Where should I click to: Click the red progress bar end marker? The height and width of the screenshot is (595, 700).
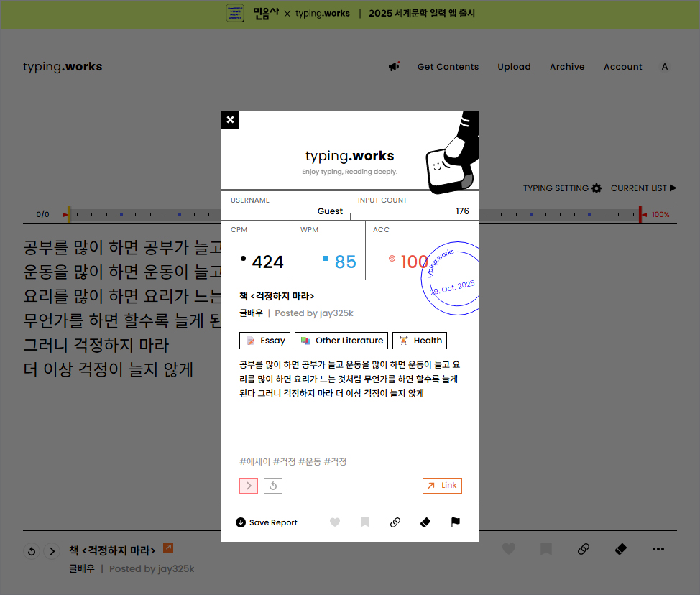click(640, 214)
